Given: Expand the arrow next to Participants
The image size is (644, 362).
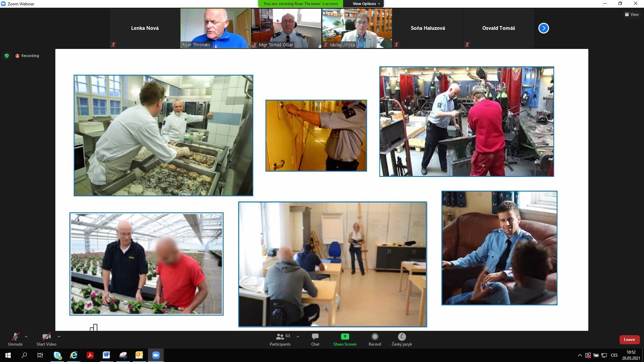Looking at the screenshot, I should click(298, 337).
